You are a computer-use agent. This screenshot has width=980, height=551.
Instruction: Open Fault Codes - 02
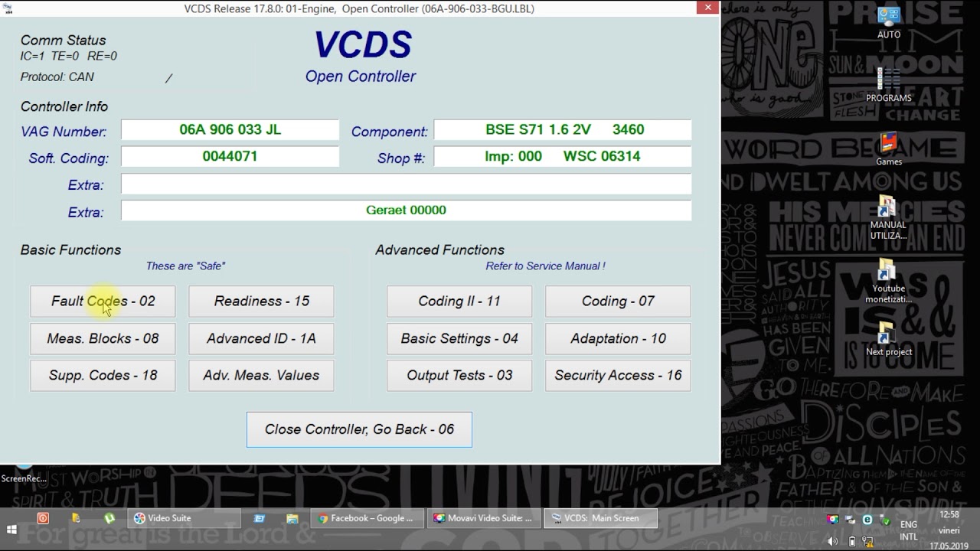click(103, 301)
